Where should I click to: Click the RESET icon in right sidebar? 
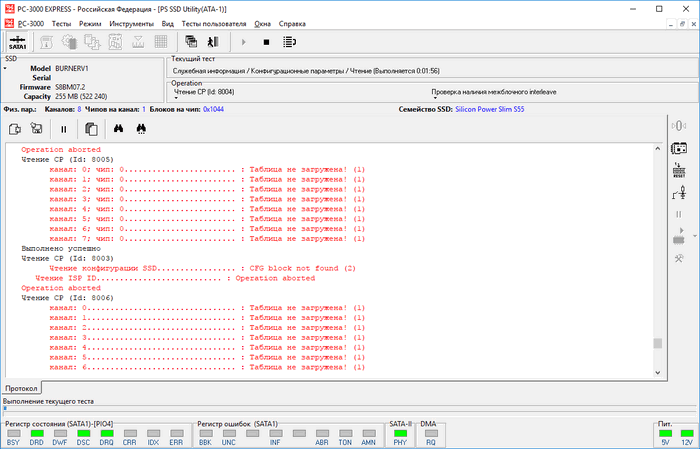pyautogui.click(x=678, y=169)
